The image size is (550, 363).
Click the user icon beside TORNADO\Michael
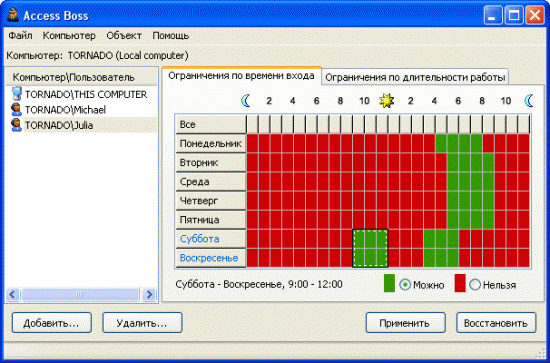(16, 110)
